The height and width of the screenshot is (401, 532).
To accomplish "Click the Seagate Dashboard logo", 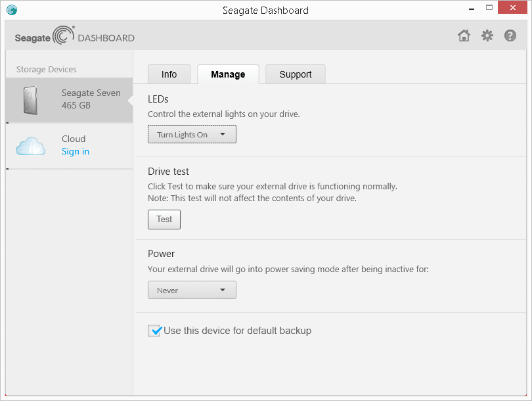I will pyautogui.click(x=75, y=35).
